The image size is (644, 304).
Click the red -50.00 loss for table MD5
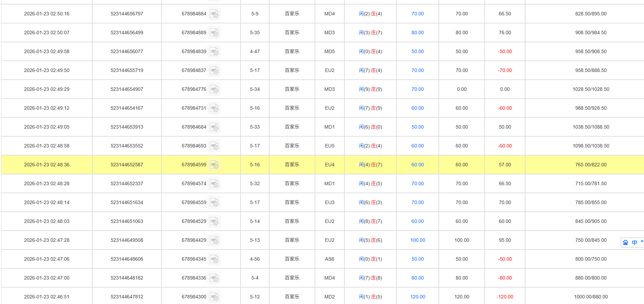[x=505, y=52]
